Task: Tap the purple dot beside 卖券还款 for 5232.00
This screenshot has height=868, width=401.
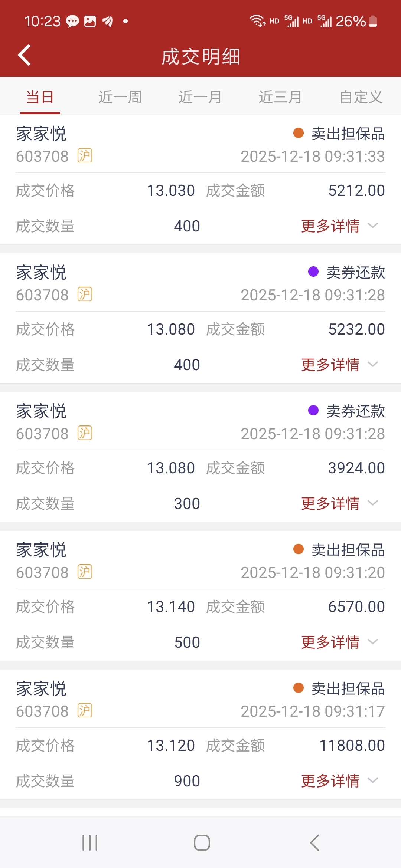Action: 313,272
